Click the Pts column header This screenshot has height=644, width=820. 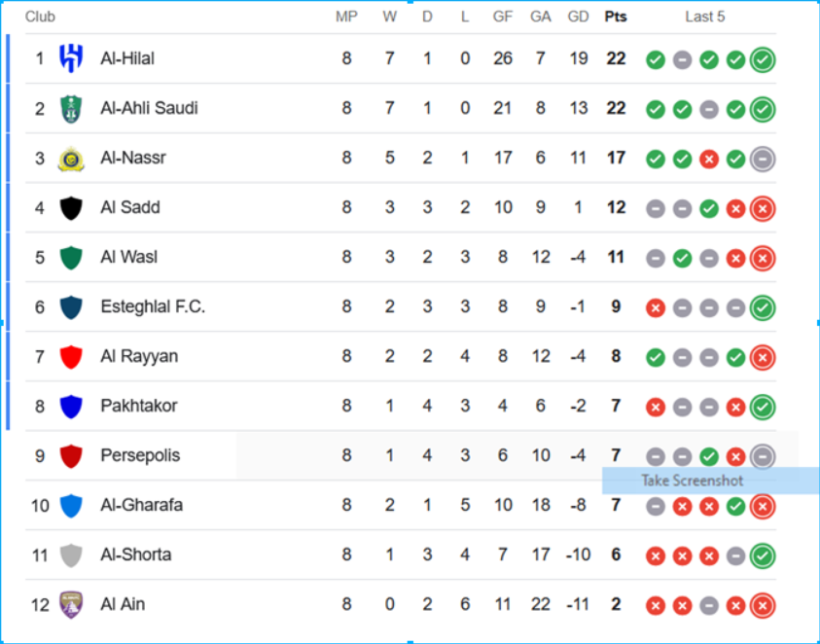616,17
